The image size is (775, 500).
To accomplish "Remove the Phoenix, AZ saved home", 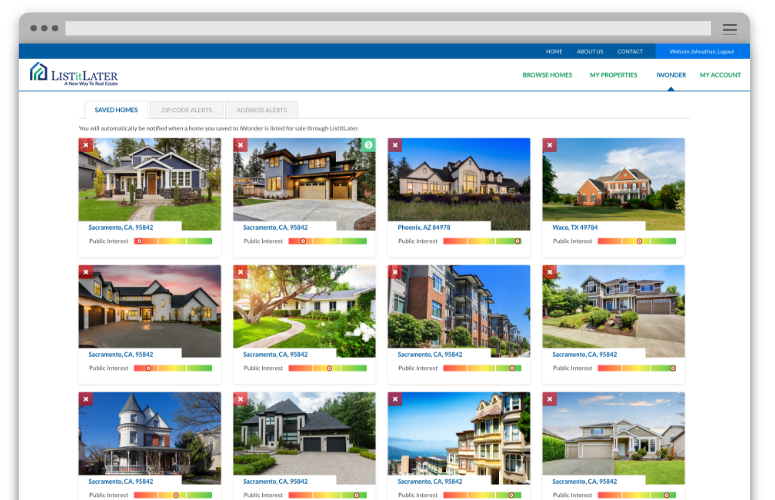I will point(395,145).
